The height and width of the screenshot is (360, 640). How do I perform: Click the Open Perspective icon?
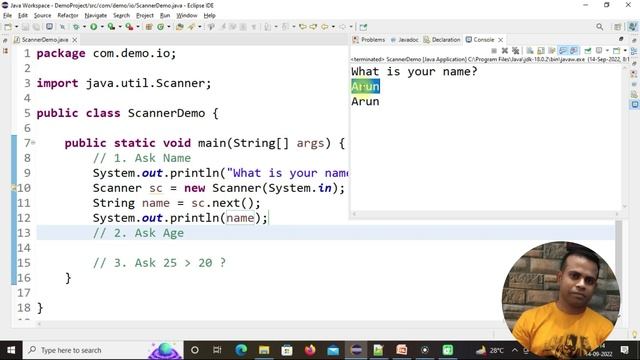618,27
